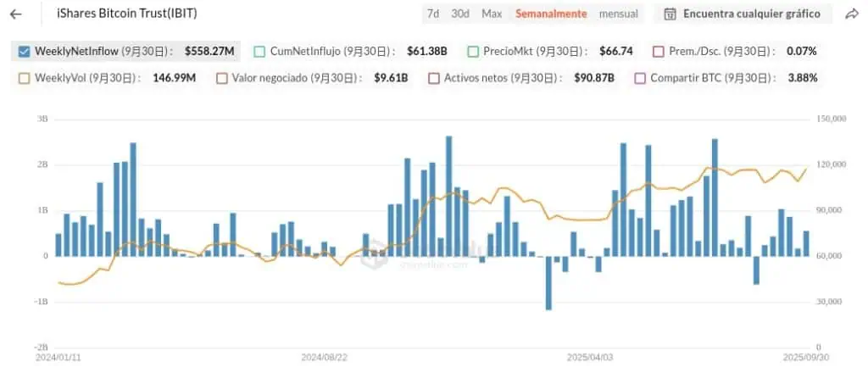Click the iShares Bitcoin Trust(IBIT) title

click(127, 14)
